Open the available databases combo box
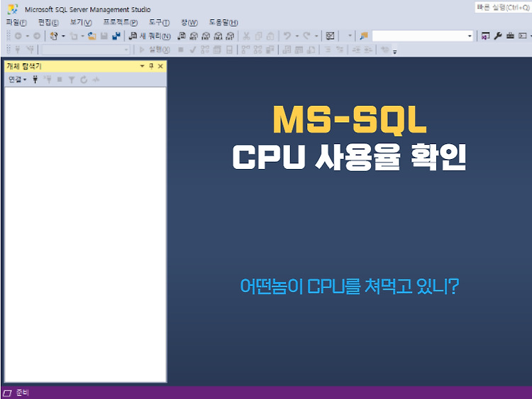532x399 pixels. [x=86, y=50]
